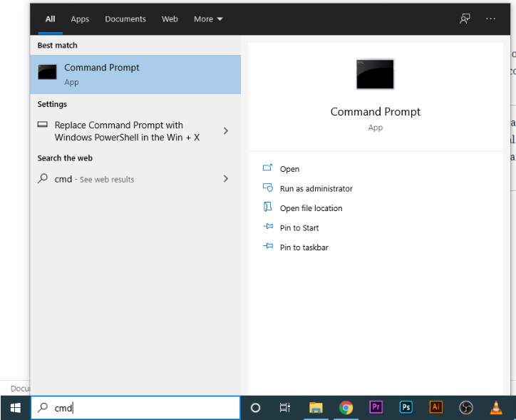Click the feedback icon in search header

point(465,19)
